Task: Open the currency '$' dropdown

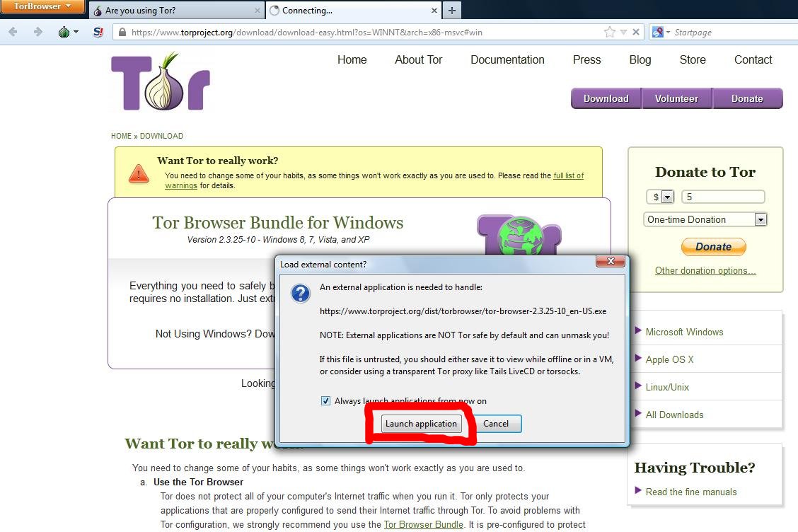Action: (661, 197)
